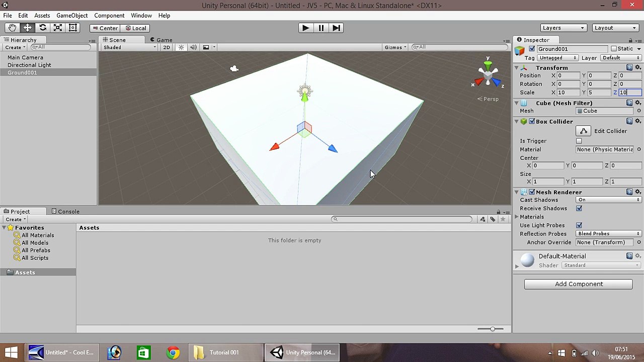Toggle Ground001 active checkbox
Viewport: 644px width, 362px height.
click(532, 49)
